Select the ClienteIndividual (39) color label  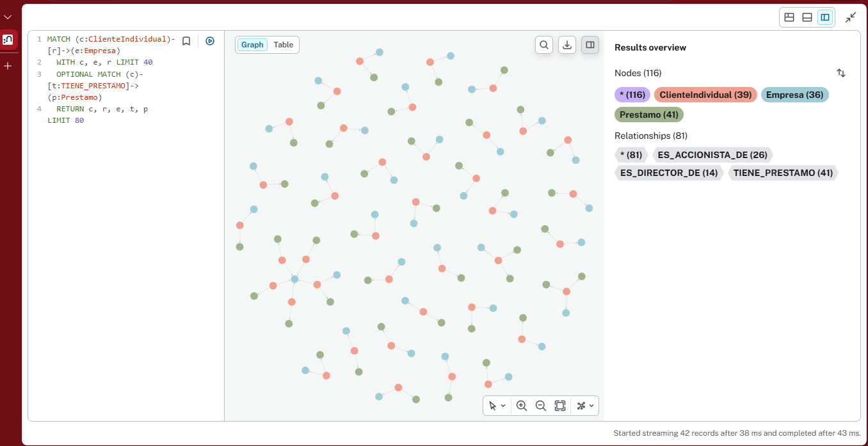[705, 95]
